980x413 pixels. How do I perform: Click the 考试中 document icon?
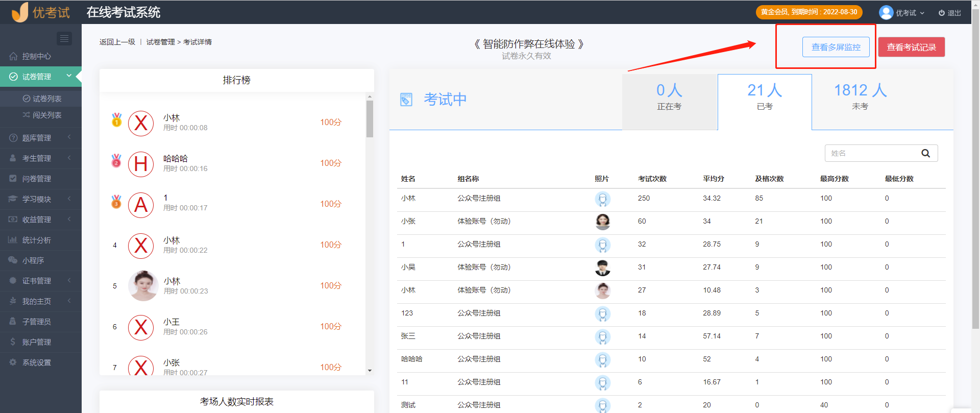tap(406, 100)
